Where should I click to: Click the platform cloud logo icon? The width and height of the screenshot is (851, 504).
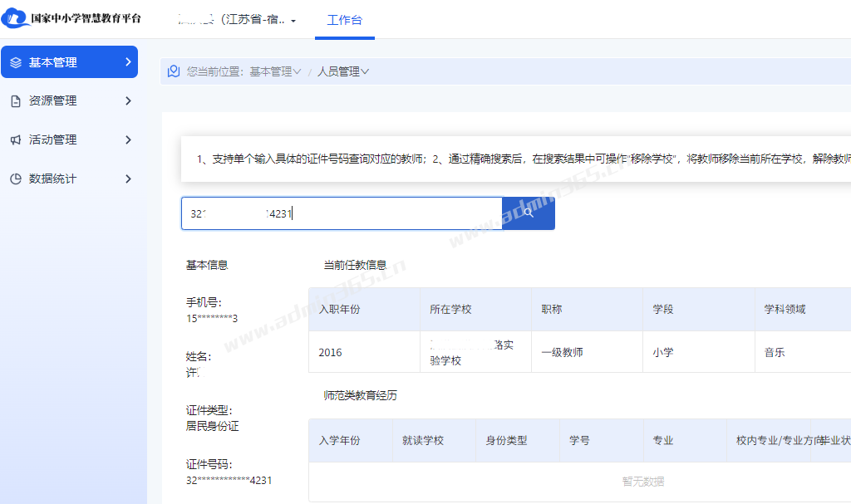pos(15,18)
